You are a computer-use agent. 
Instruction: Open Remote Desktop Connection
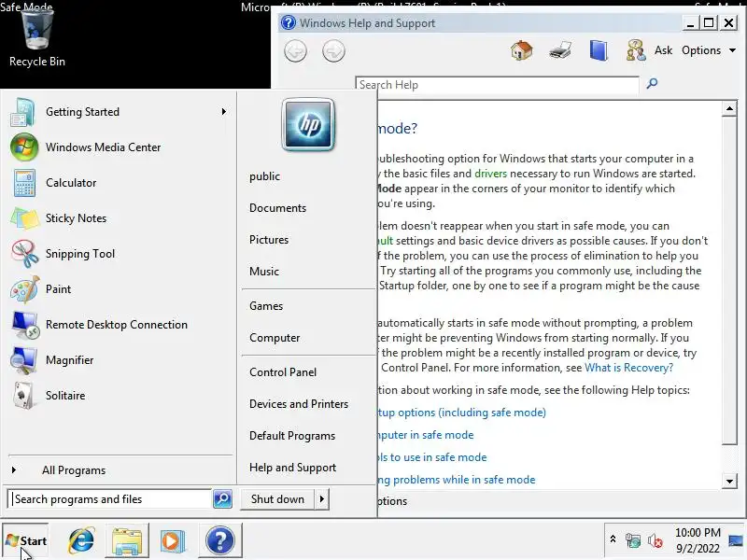point(119,325)
